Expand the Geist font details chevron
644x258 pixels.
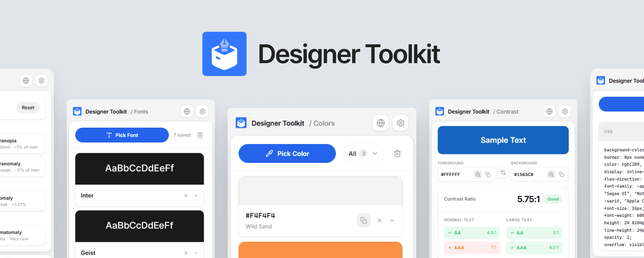coord(196,253)
